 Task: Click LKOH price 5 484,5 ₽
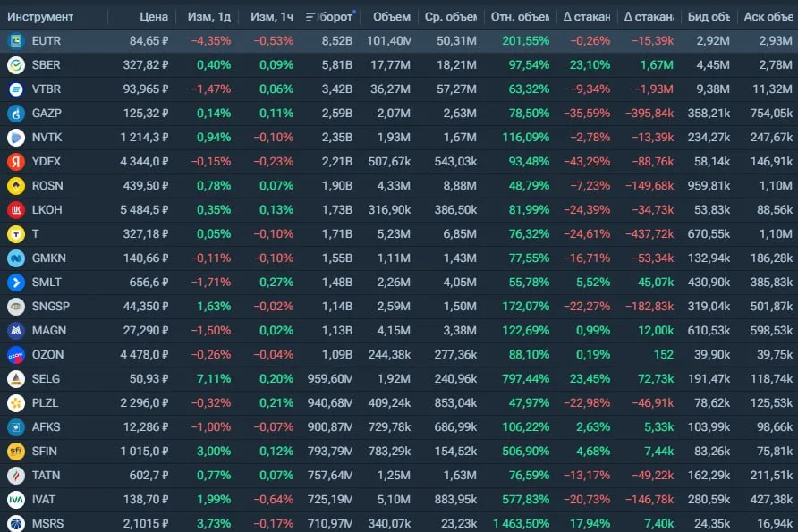[144, 210]
